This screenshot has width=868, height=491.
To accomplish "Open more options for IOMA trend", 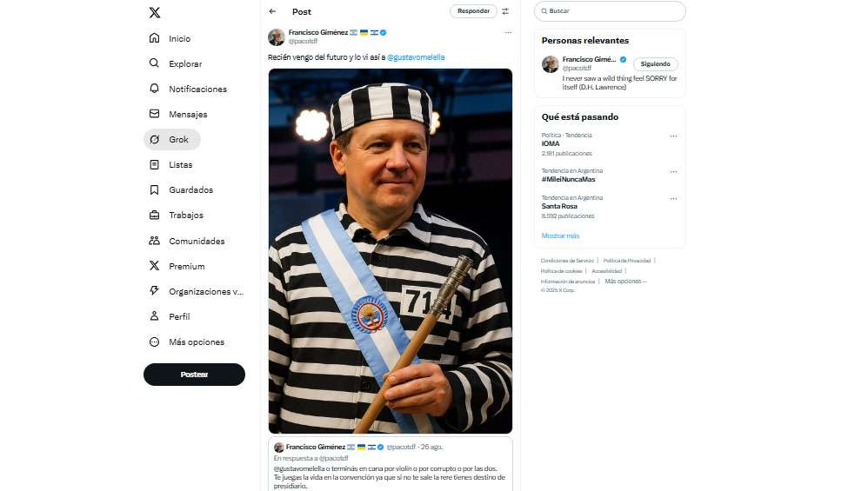I will point(673,136).
